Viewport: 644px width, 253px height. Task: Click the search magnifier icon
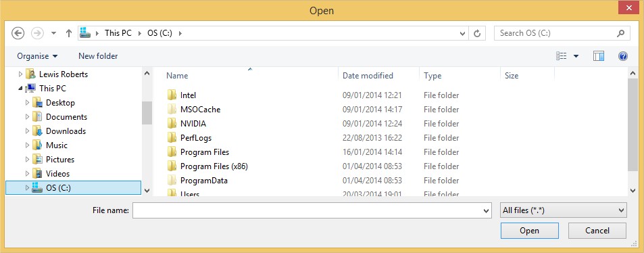coord(620,33)
